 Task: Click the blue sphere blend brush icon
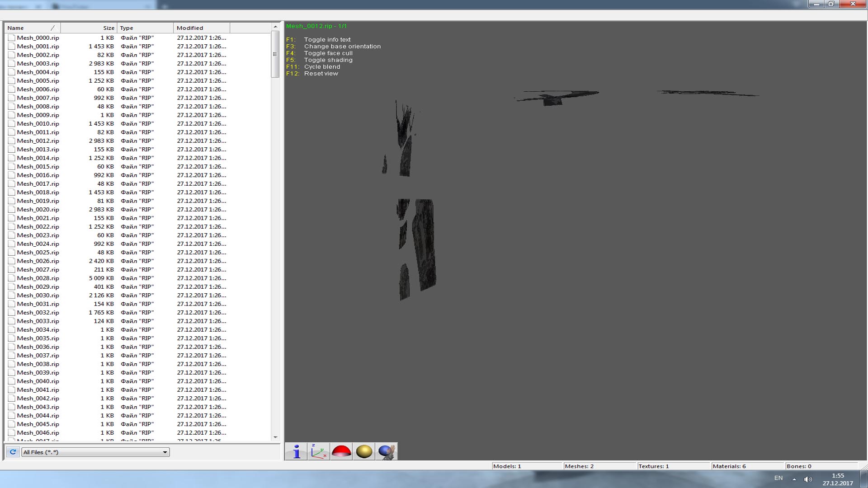point(387,451)
